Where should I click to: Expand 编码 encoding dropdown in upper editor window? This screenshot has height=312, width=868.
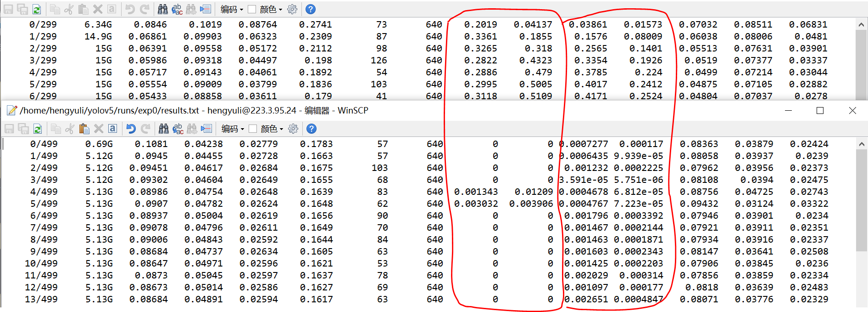pos(231,9)
